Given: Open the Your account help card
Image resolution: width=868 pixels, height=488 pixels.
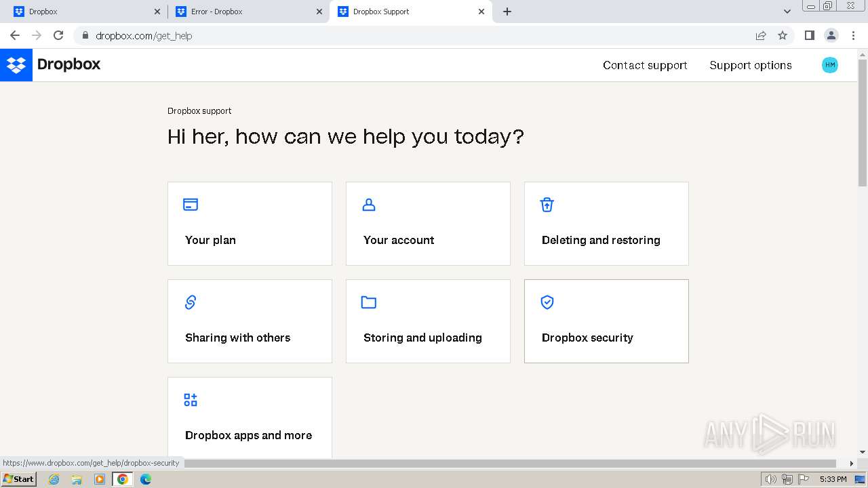Looking at the screenshot, I should 428,224.
